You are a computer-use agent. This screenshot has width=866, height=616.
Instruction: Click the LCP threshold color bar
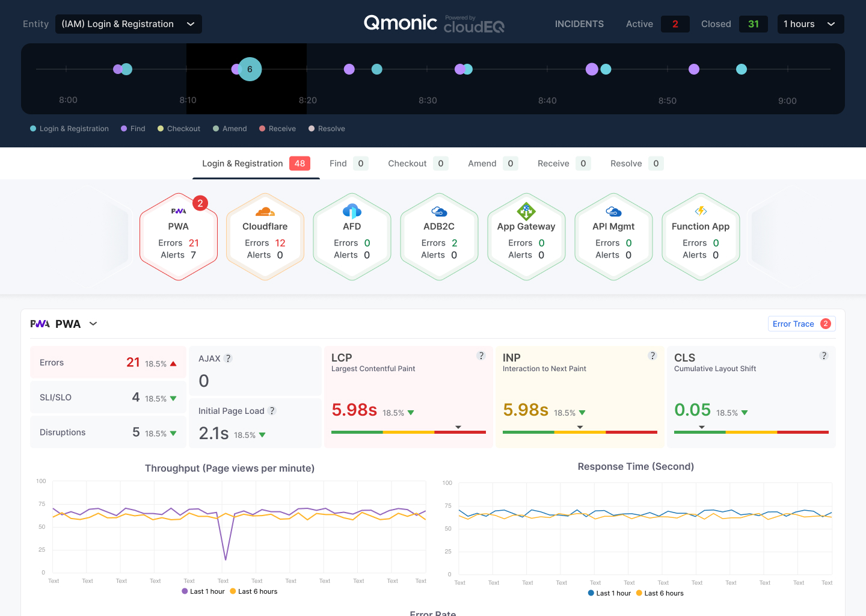[x=408, y=432]
